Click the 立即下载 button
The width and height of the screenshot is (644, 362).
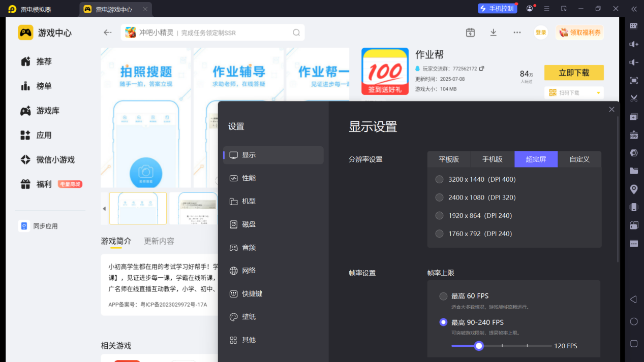click(x=573, y=73)
